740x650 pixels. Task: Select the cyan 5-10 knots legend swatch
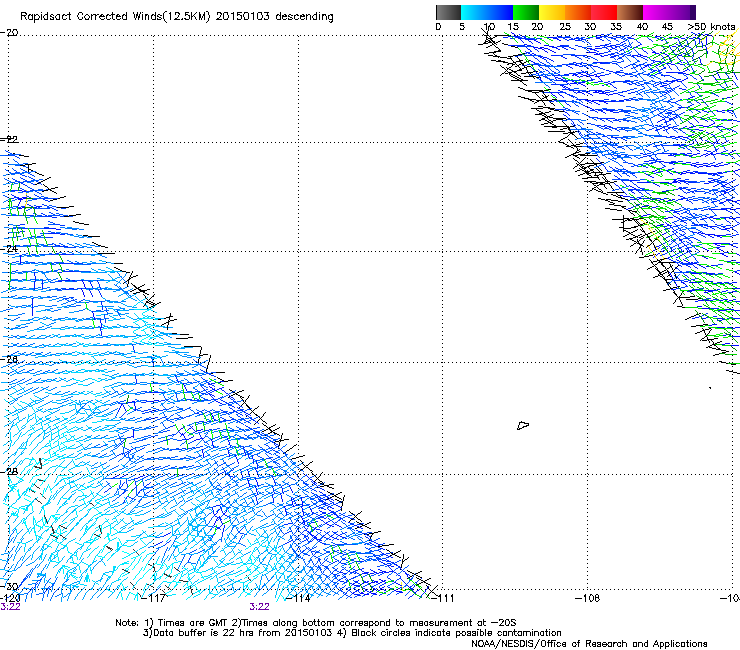click(x=474, y=12)
